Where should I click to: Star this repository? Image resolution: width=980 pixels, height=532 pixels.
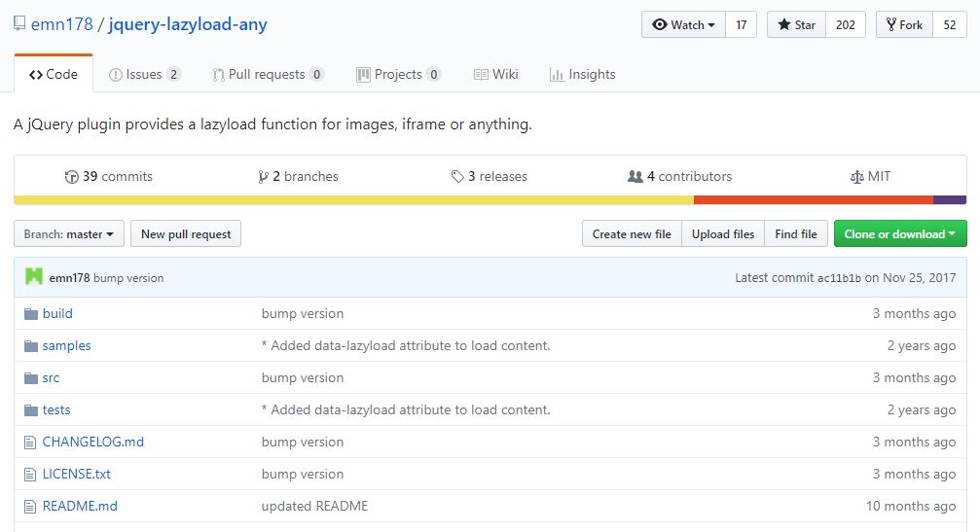tap(796, 25)
